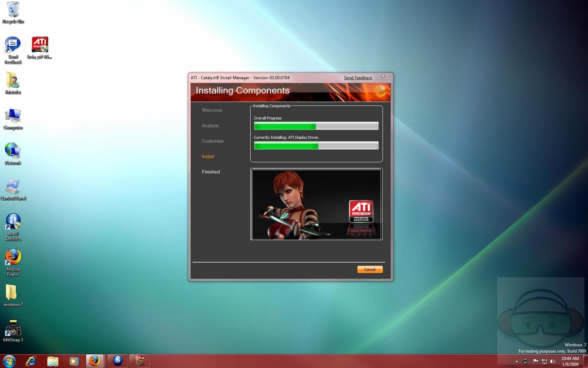Click the Overall Progress bar
The width and height of the screenshot is (588, 368).
pyautogui.click(x=316, y=126)
